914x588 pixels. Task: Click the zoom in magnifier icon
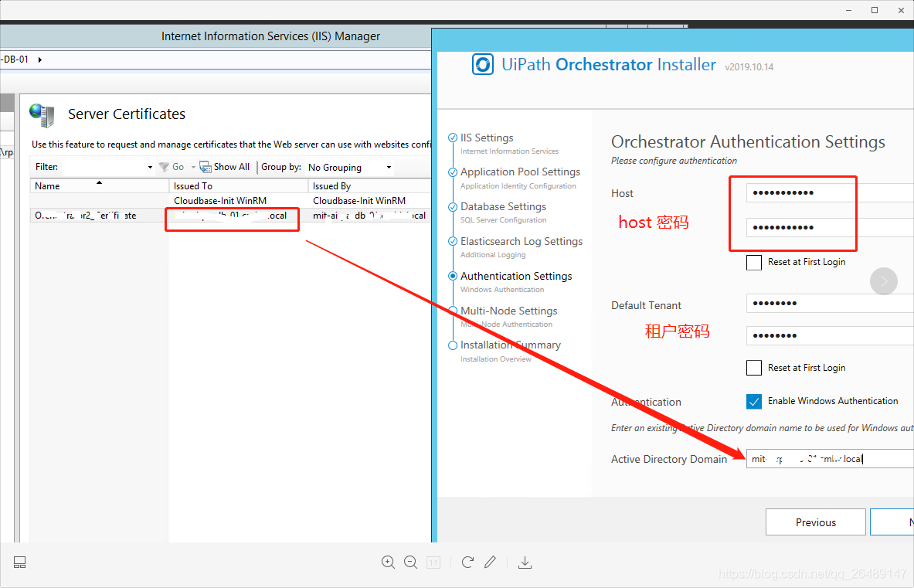point(388,563)
